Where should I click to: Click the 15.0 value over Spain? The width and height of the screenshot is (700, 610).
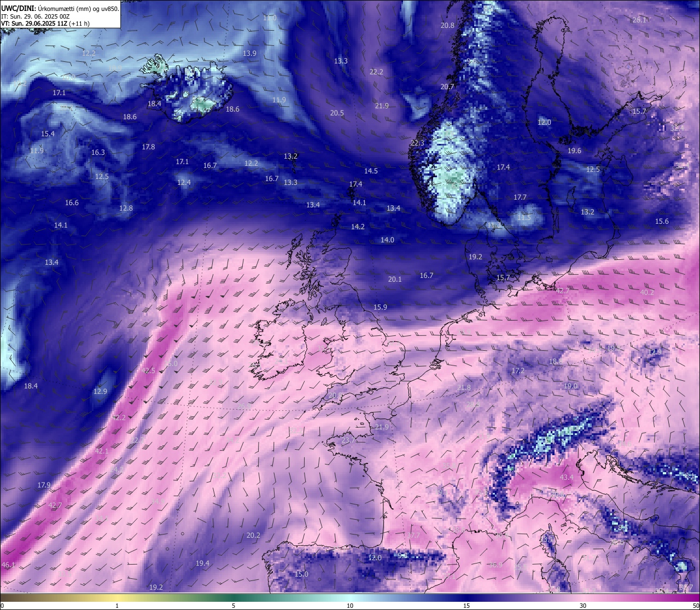(301, 574)
